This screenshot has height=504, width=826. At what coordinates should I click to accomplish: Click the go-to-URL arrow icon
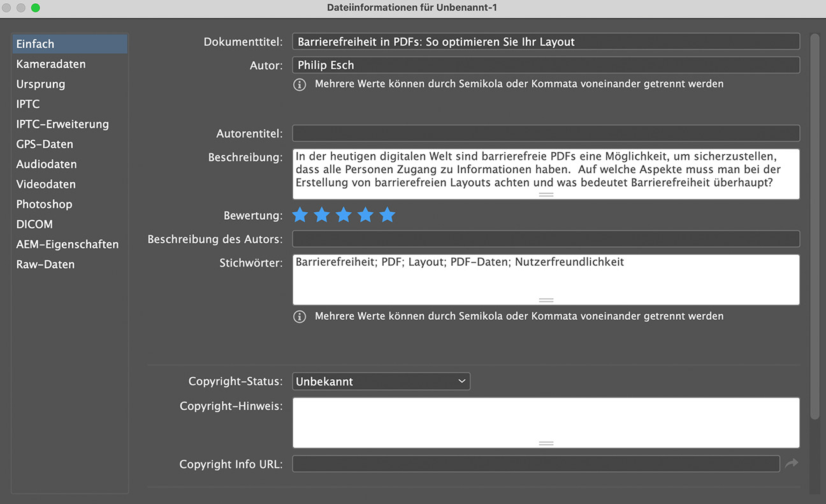pyautogui.click(x=792, y=464)
